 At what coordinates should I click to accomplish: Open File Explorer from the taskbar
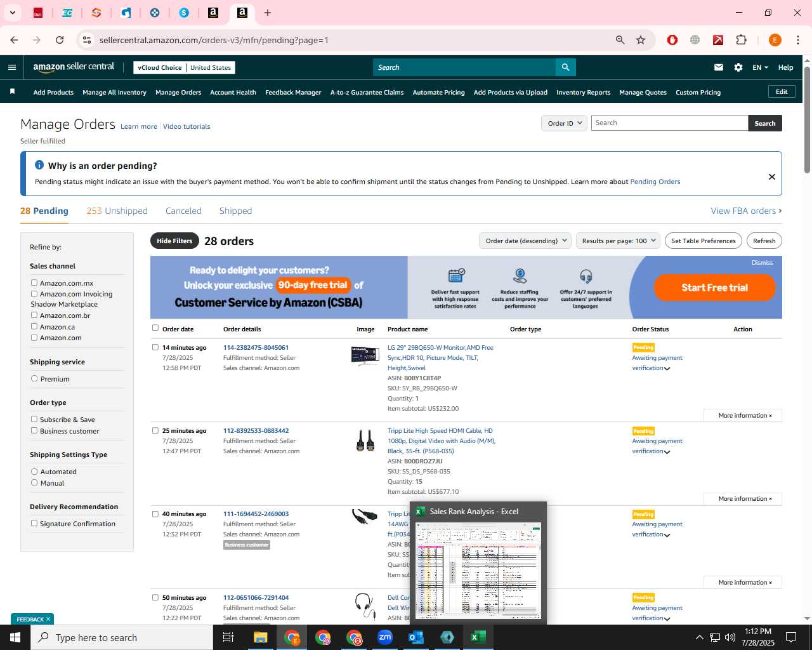[261, 637]
